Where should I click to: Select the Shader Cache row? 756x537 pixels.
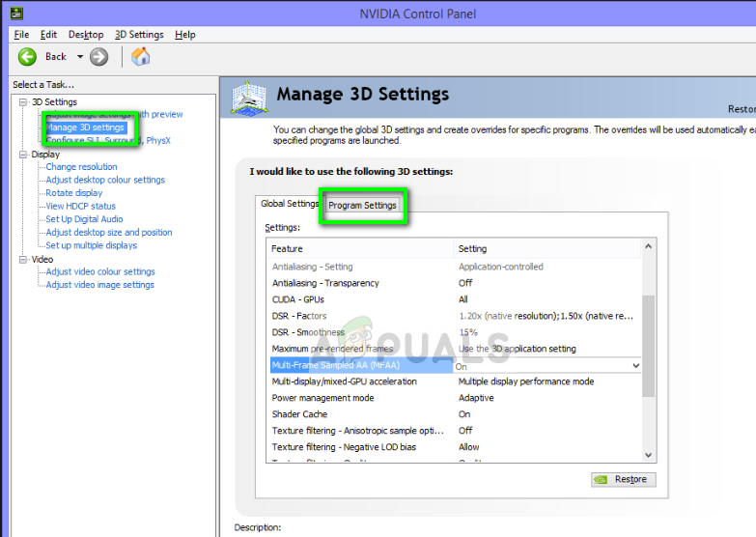coord(456,414)
